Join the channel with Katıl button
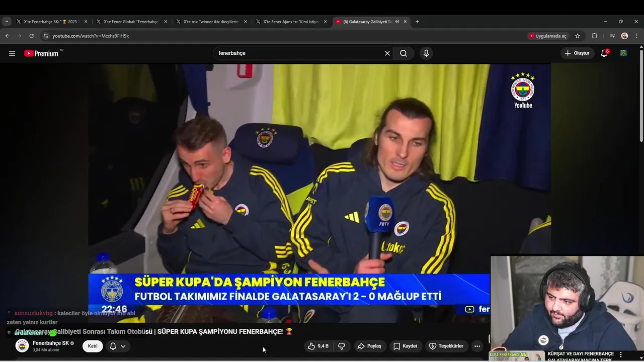Viewport: 644px width, 362px height. click(x=93, y=346)
